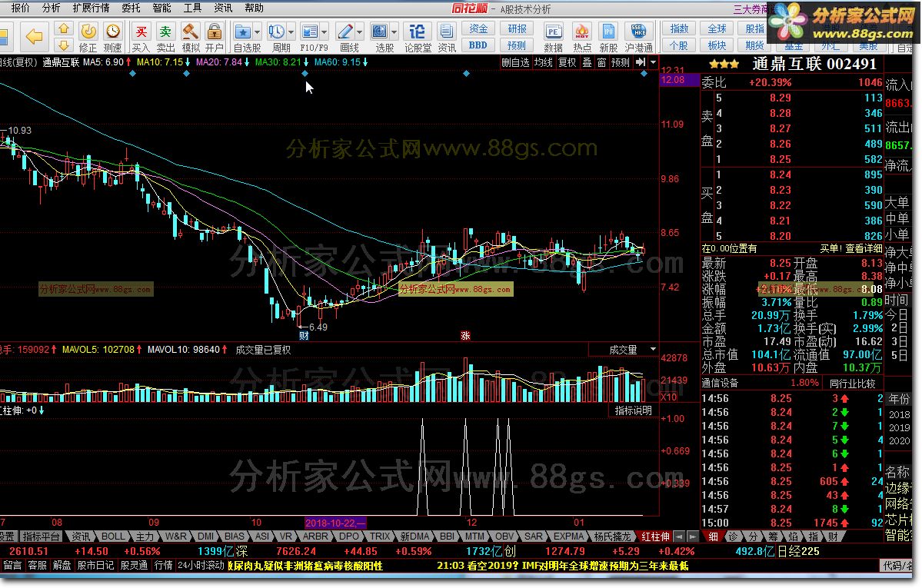The image size is (922, 588).
Task: Click the 板块 button
Action: click(717, 45)
